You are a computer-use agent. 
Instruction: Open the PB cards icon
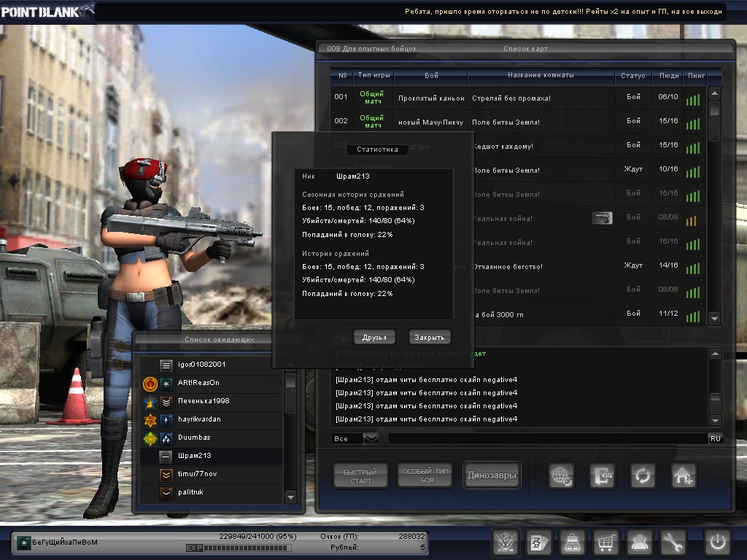[539, 542]
